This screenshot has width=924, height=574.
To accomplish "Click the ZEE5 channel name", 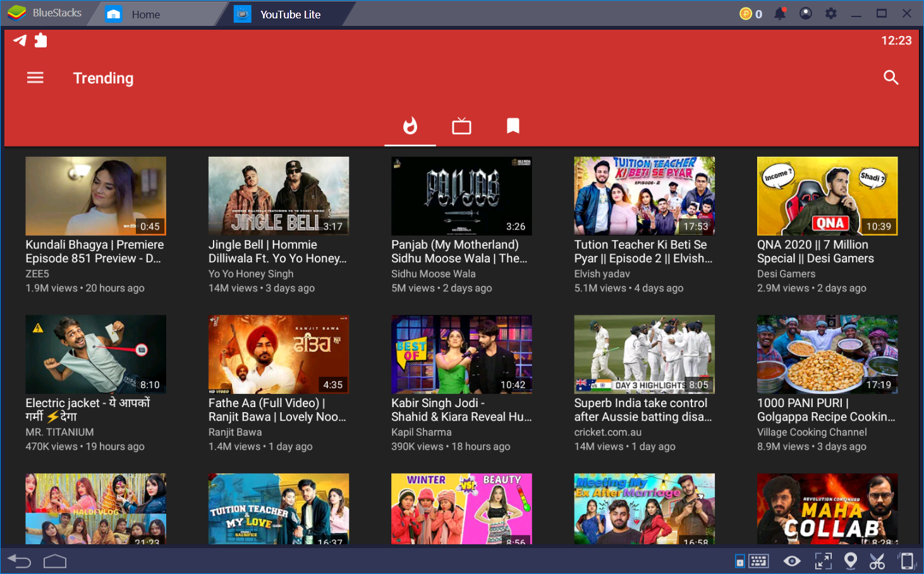I will click(x=37, y=274).
